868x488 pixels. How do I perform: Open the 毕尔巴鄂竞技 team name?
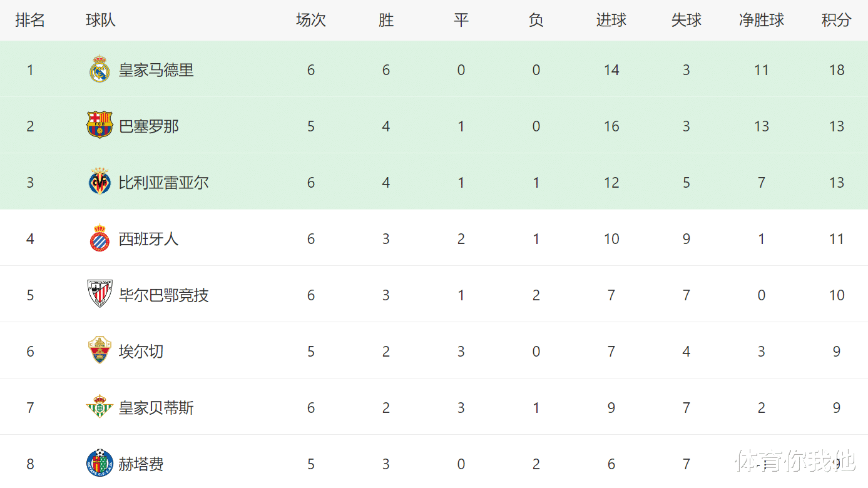pyautogui.click(x=164, y=295)
